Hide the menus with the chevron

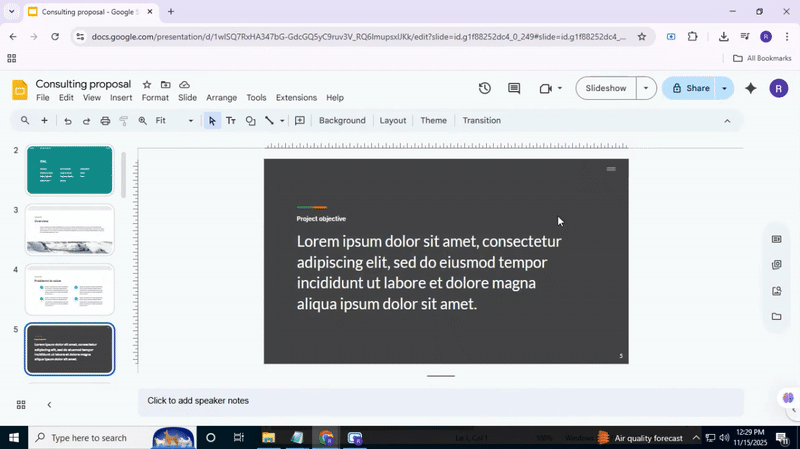[727, 121]
